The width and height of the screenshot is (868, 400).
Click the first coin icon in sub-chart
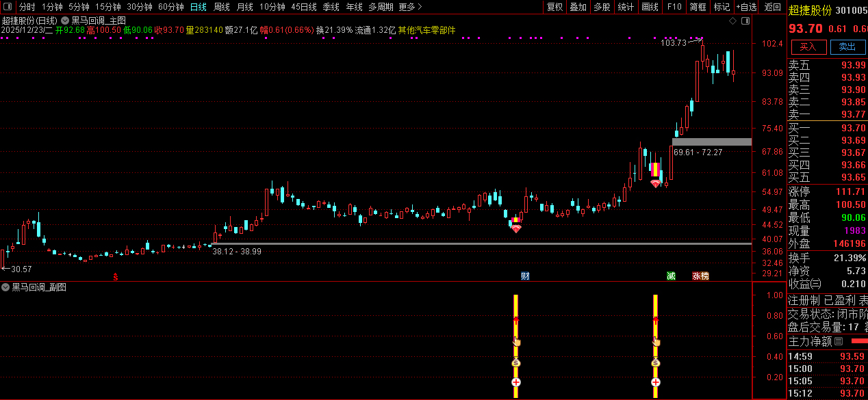(516, 362)
